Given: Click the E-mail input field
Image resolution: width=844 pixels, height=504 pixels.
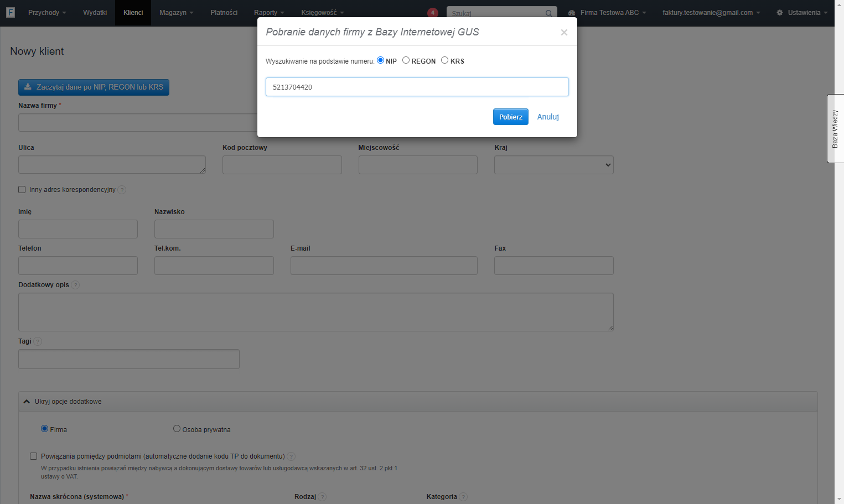Looking at the screenshot, I should [384, 266].
